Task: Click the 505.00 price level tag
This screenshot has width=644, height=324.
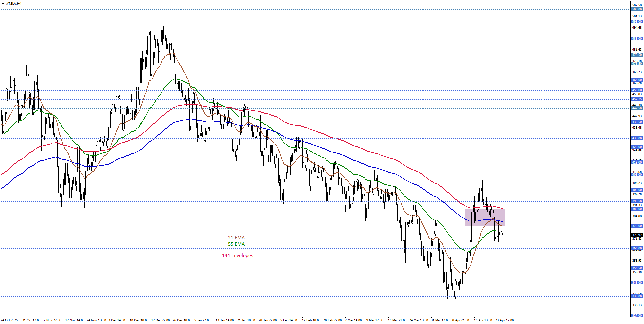Action: (637, 9)
